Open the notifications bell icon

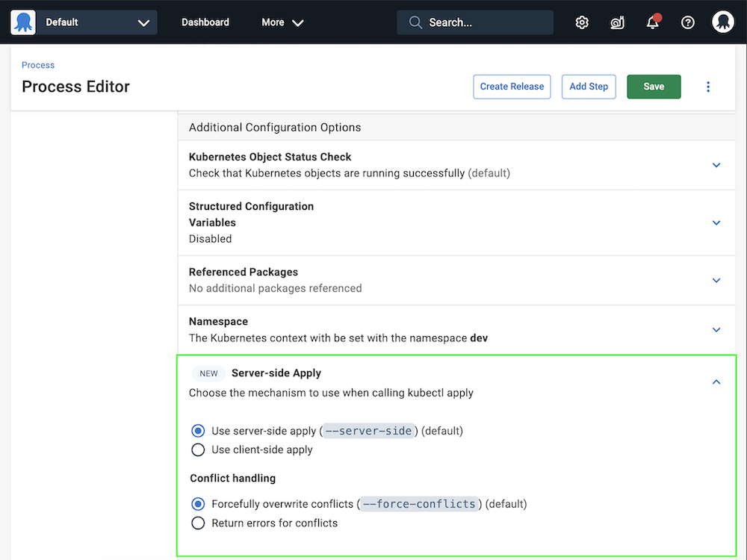652,22
